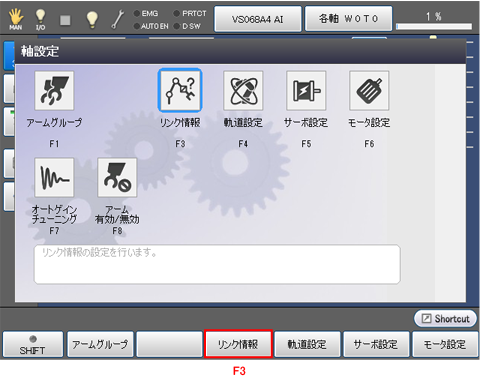Click the MAN hand mode icon

[16, 19]
